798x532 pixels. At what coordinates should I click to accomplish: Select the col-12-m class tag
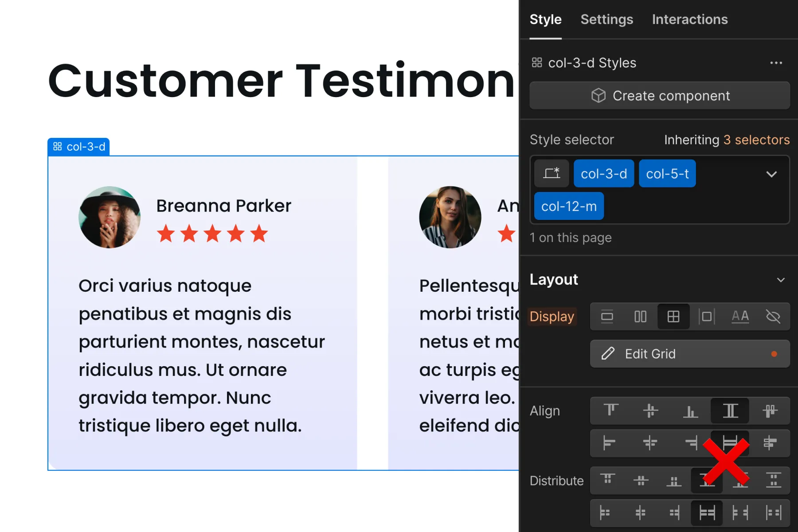(x=569, y=206)
